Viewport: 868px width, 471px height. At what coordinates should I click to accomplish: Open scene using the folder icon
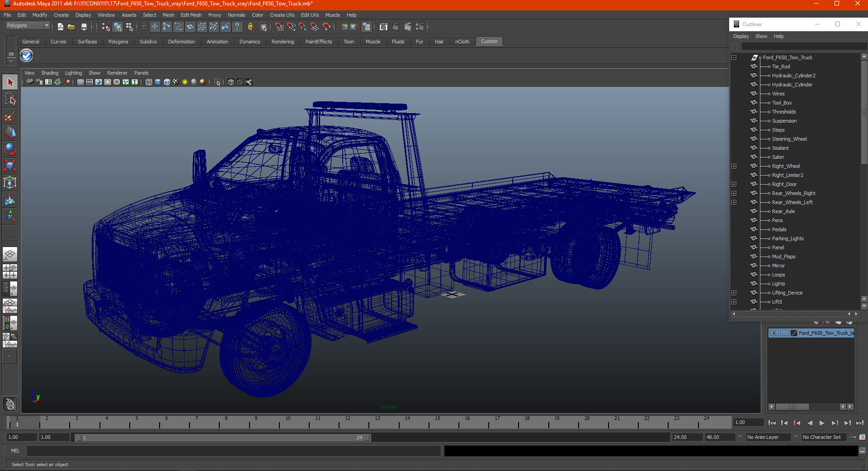tap(71, 27)
